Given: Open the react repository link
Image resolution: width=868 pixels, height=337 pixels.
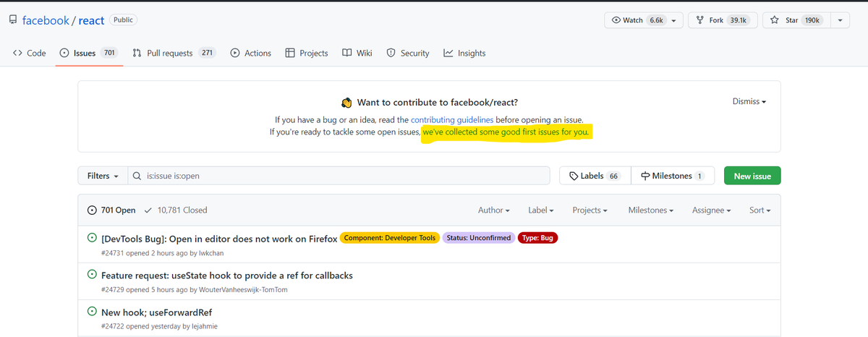Looking at the screenshot, I should (91, 20).
